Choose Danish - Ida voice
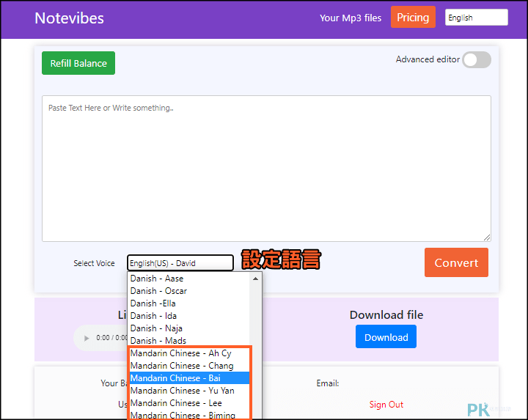The height and width of the screenshot is (420, 528). 188,316
